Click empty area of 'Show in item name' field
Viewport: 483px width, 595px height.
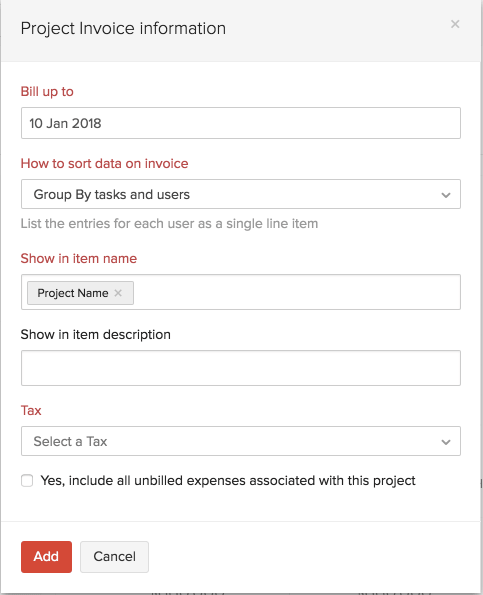click(x=296, y=292)
